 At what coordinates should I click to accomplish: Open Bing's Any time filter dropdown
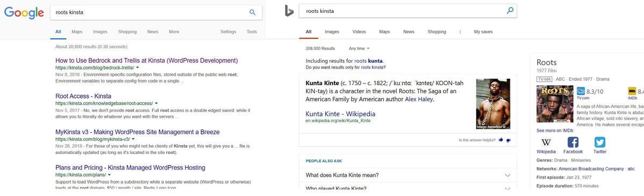click(359, 48)
